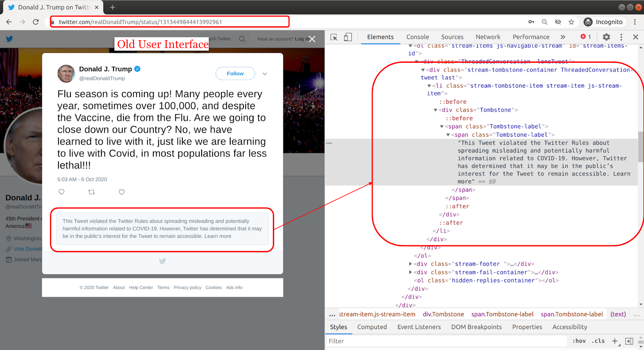The height and width of the screenshot is (350, 644).
Task: Open the Computed pane tab
Action: (372, 327)
